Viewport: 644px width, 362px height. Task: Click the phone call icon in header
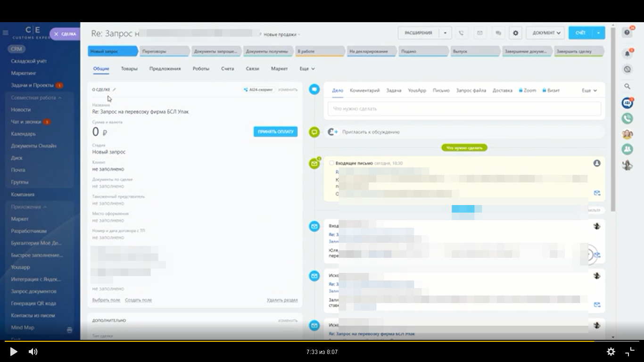[461, 33]
